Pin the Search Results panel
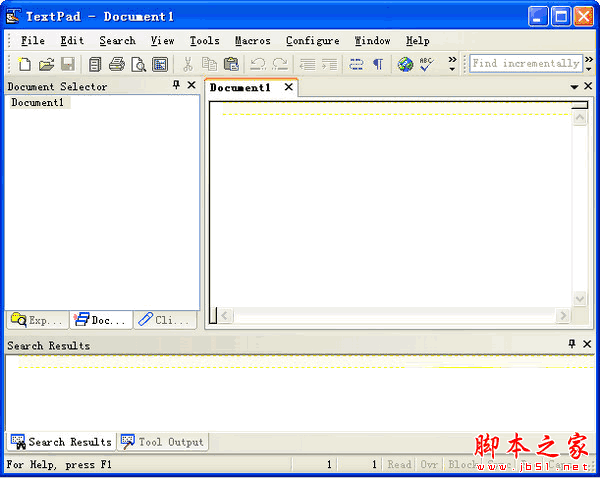600x478 pixels. [572, 344]
